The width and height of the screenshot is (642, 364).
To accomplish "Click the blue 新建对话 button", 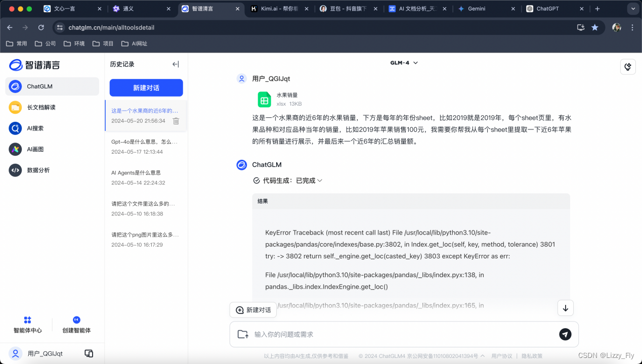I will 146,87.
